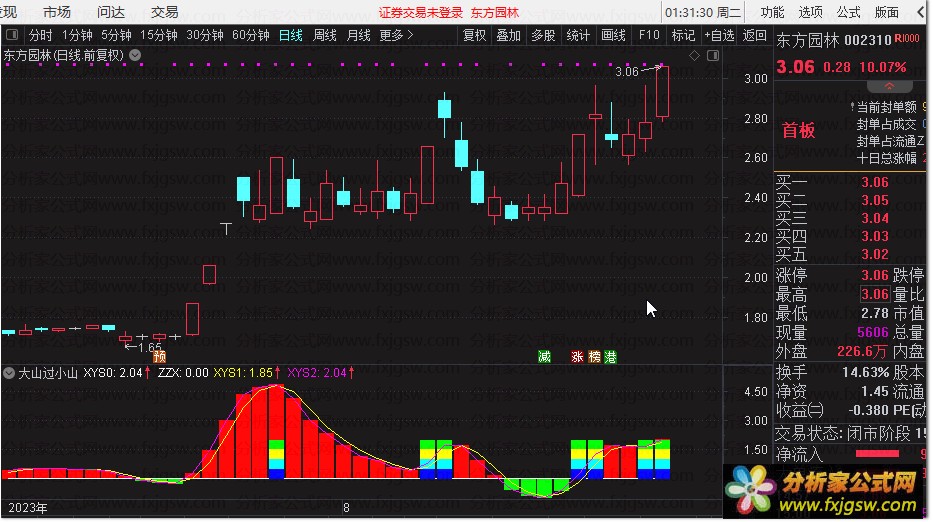Click the green 港 marker icon
933x522 pixels.
(610, 357)
